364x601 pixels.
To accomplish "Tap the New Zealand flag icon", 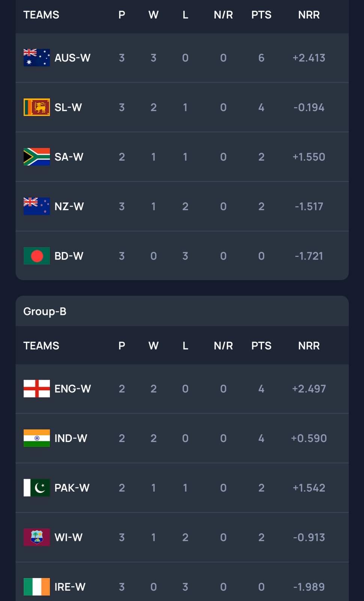I will click(x=36, y=206).
